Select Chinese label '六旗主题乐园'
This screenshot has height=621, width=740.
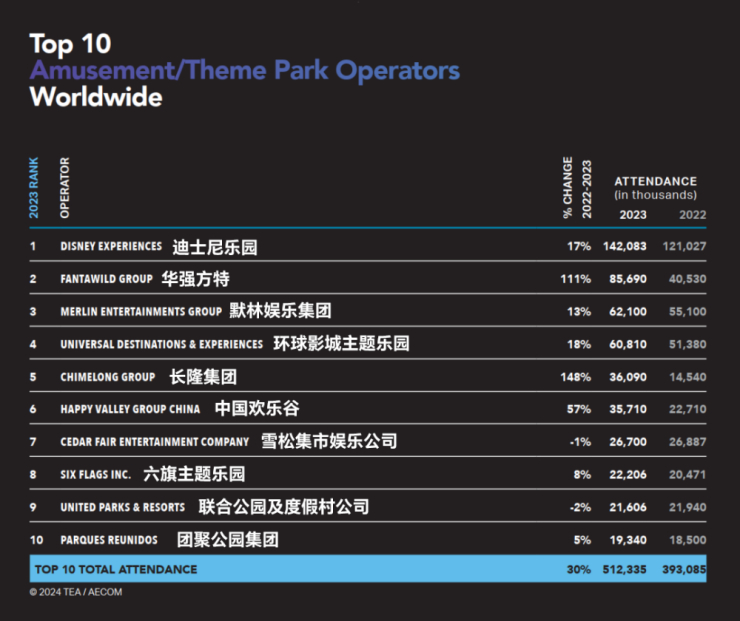[194, 474]
